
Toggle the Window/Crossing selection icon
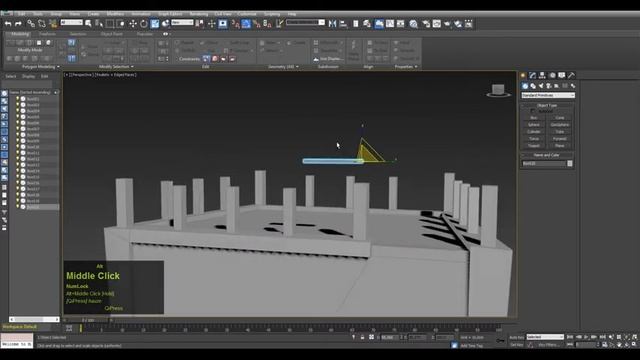tap(120, 24)
